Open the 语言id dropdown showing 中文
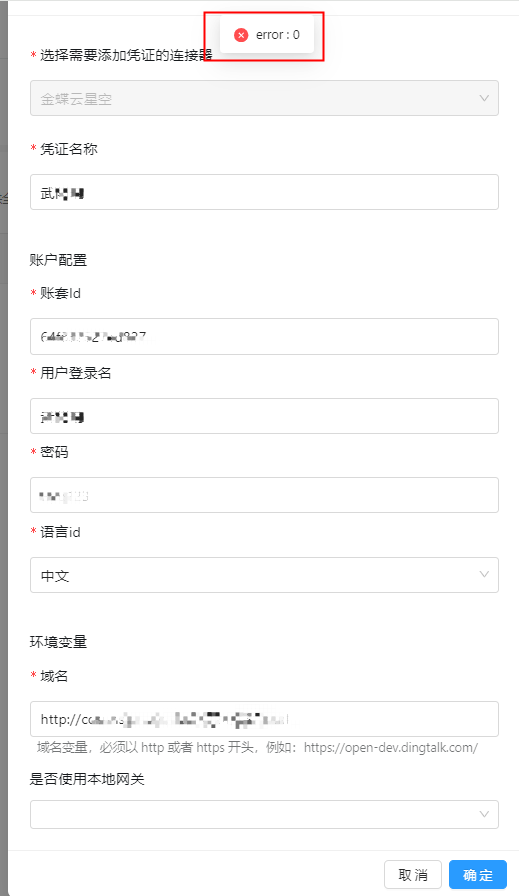This screenshot has height=896, width=519. (x=264, y=575)
